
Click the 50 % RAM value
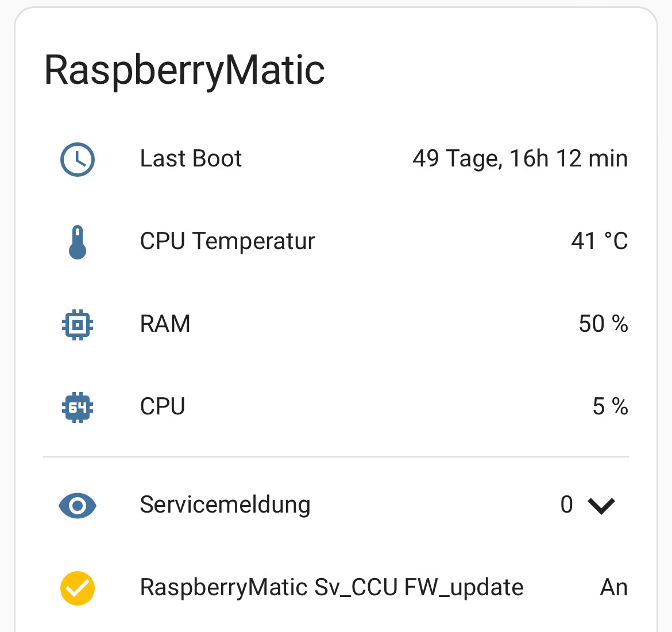point(604,324)
